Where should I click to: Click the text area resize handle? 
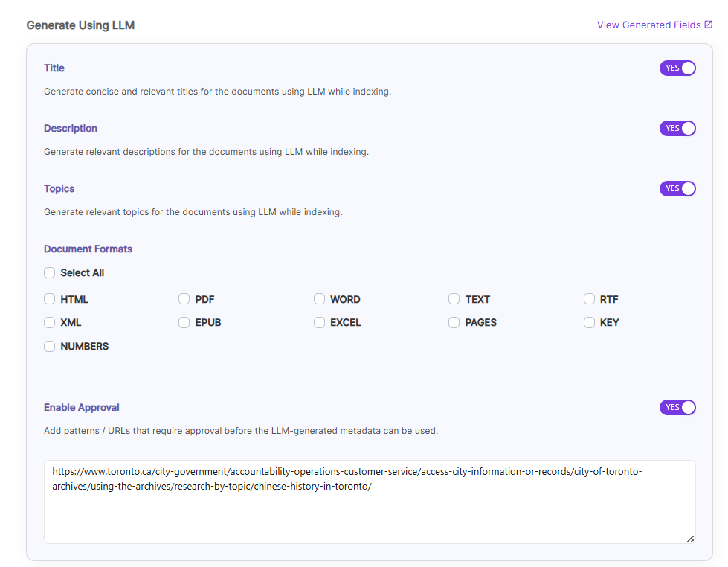[x=690, y=539]
